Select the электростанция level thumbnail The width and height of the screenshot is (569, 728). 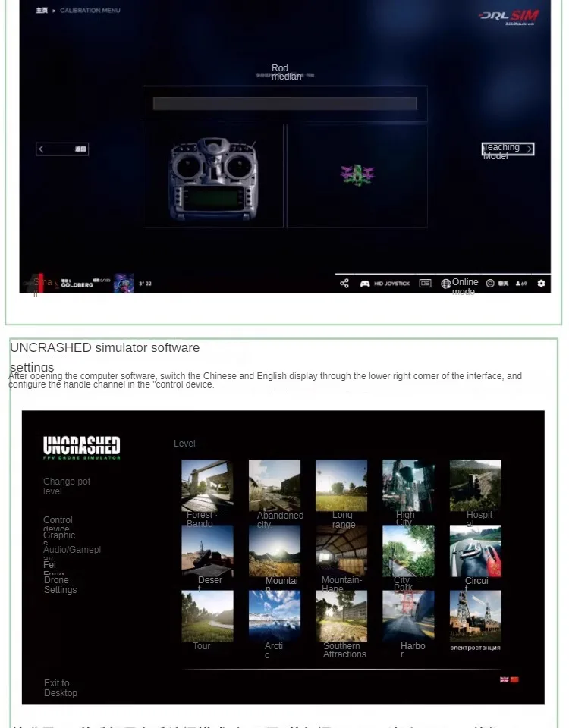(x=476, y=616)
